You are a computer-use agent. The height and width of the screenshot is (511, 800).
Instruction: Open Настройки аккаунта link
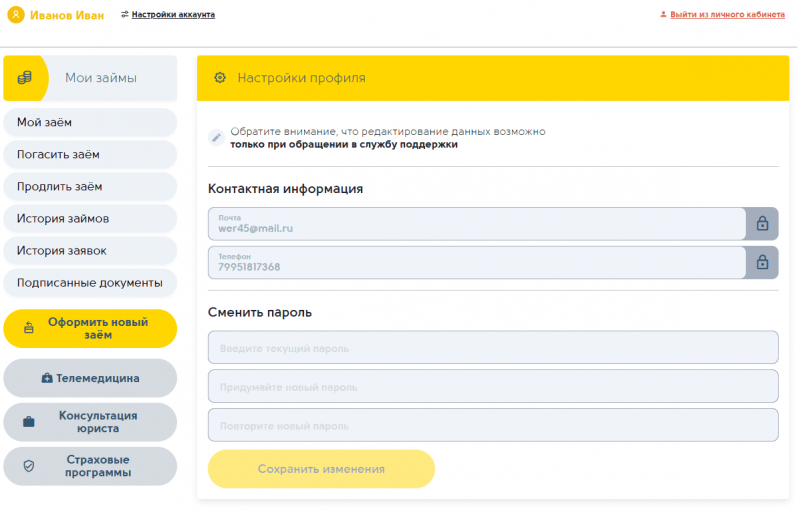(173, 14)
